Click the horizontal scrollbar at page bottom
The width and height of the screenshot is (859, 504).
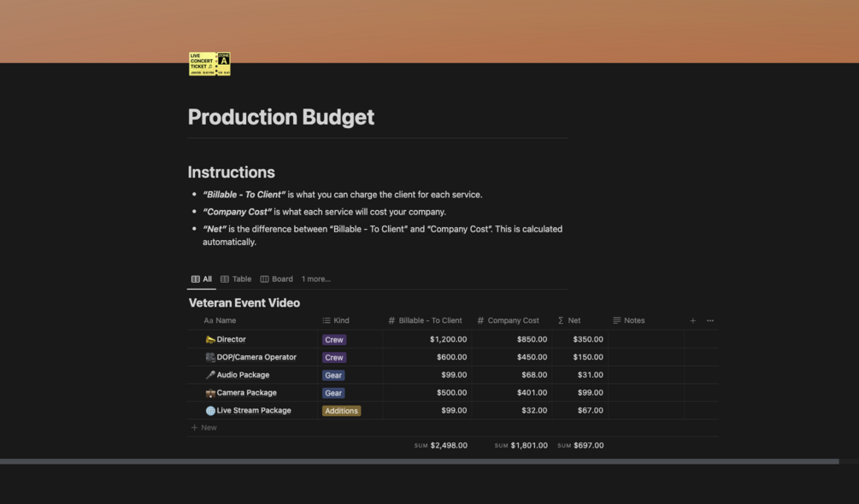tap(419, 461)
